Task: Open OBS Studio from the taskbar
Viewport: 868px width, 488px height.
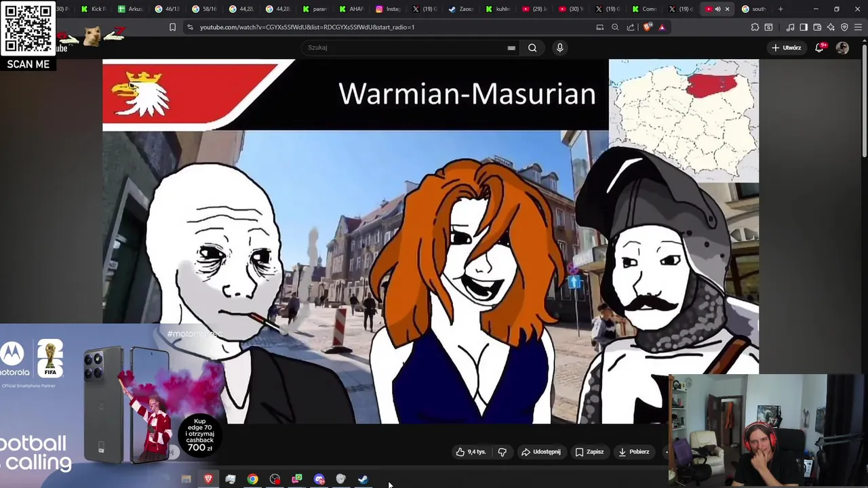Action: (x=275, y=479)
